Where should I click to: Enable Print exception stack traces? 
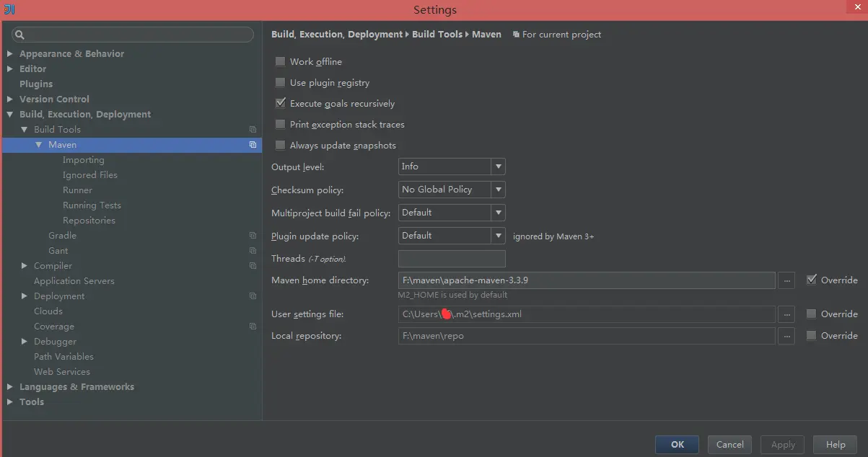tap(280, 124)
